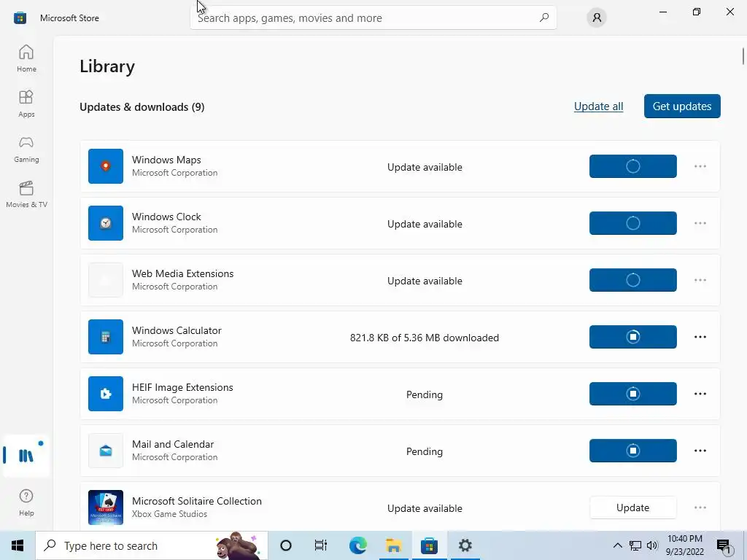Click the taskbar search box

click(152, 545)
